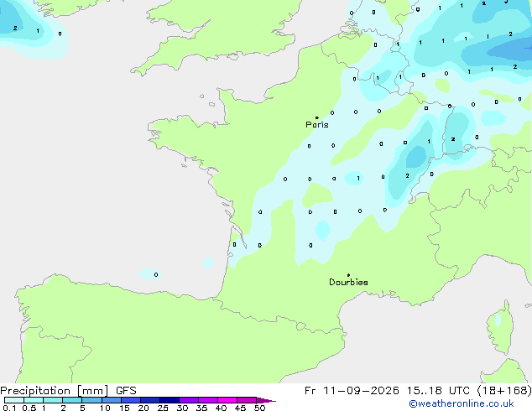Pick the purple 30 to 35 legend swatch
The height and width of the screenshot is (411, 532).
pos(189,400)
